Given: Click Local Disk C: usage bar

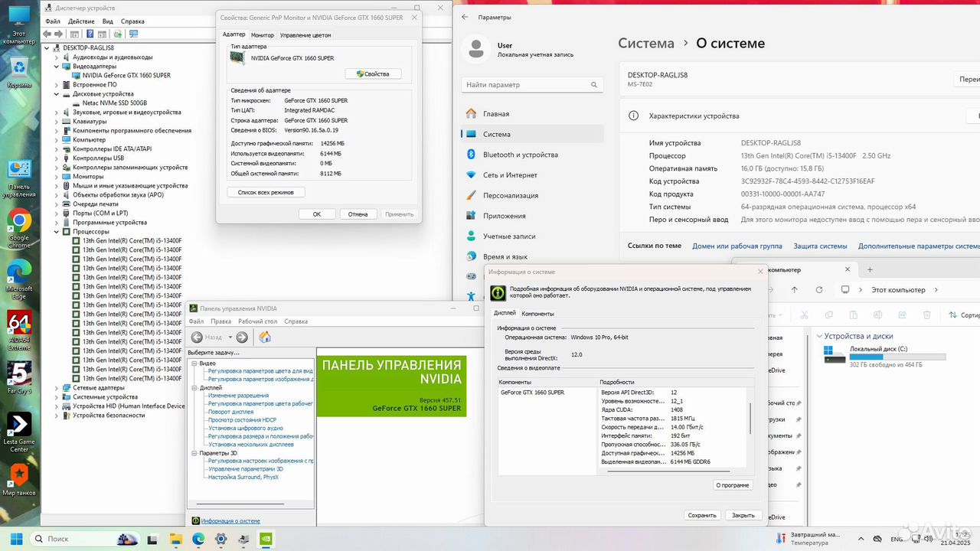Looking at the screenshot, I should (x=898, y=357).
